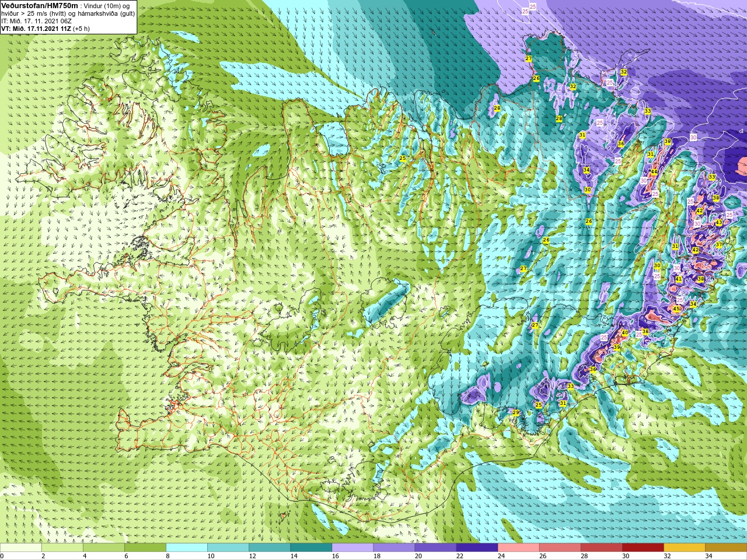Click the 8–10 m/s legend color swatch
Screen dimensions: 747x560
pos(187,548)
